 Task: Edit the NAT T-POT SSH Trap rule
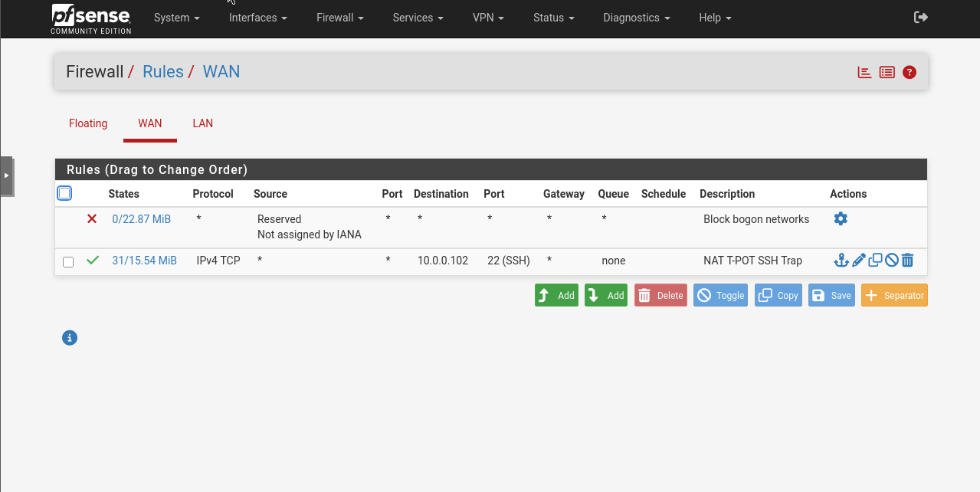pos(858,261)
